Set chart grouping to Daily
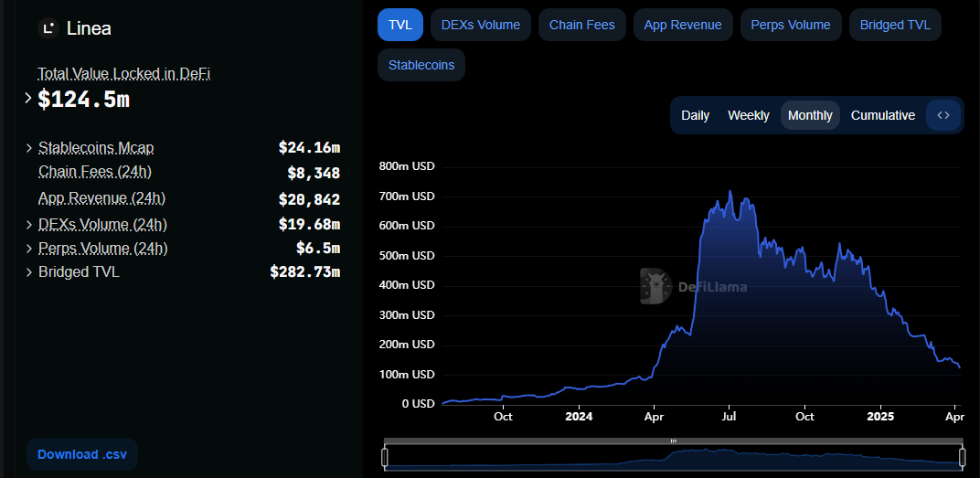The image size is (980, 478). point(695,115)
